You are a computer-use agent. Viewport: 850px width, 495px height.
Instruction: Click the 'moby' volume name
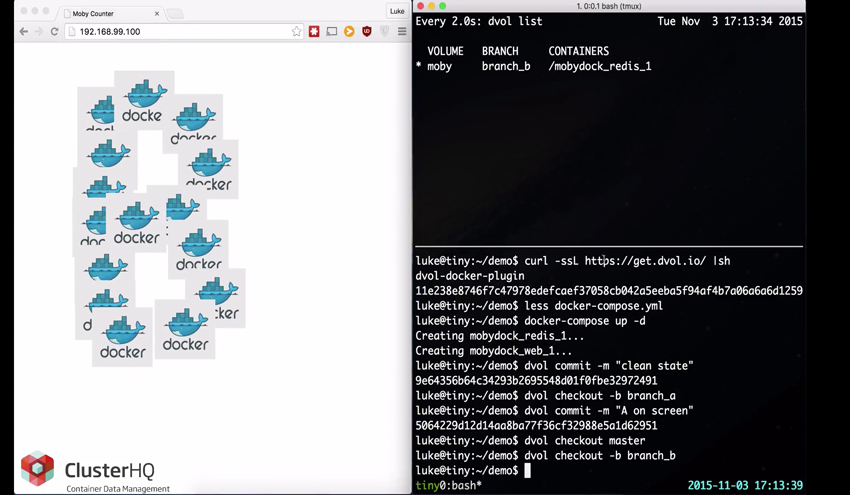[x=439, y=66]
